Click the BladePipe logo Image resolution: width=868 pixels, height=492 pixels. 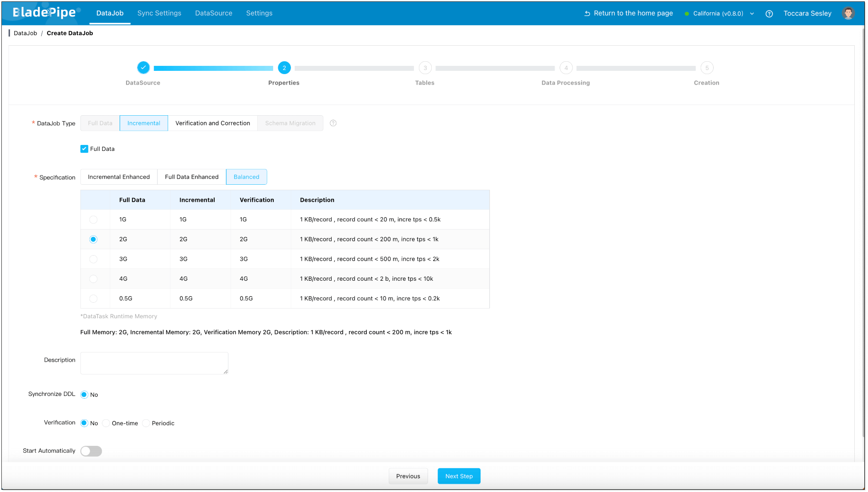45,13
